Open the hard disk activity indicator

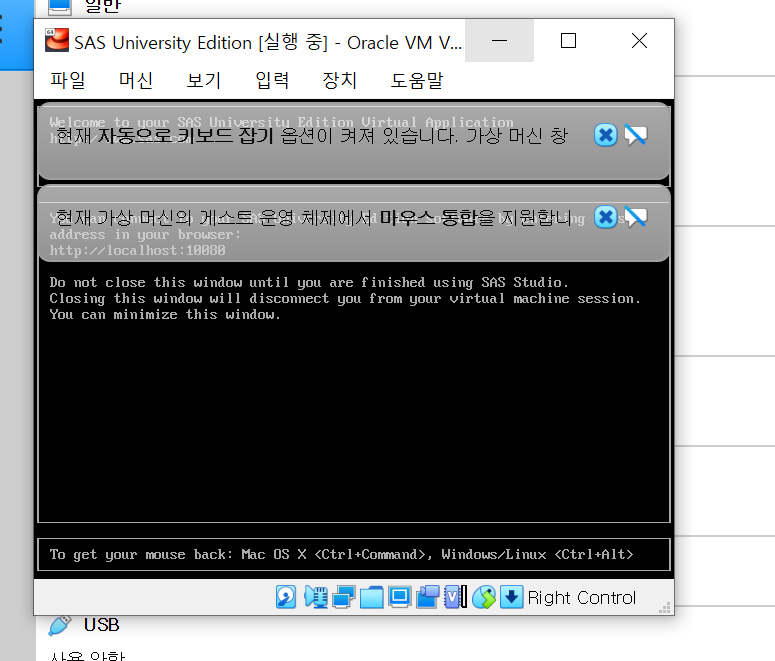point(286,597)
